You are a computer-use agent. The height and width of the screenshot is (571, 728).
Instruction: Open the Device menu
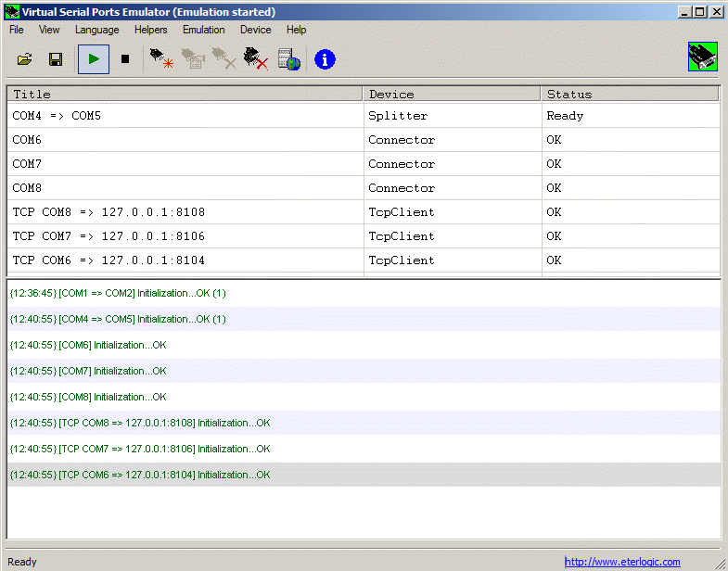(256, 30)
